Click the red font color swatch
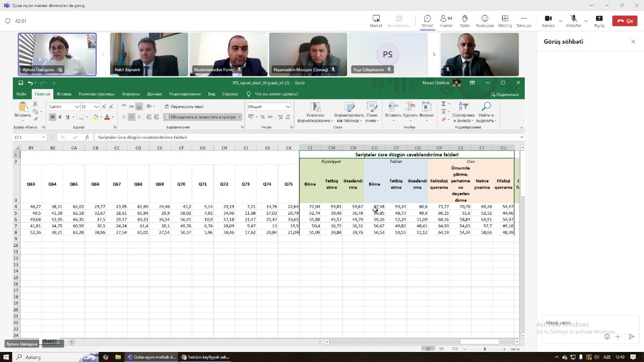The width and height of the screenshot is (644, 362). point(107,117)
